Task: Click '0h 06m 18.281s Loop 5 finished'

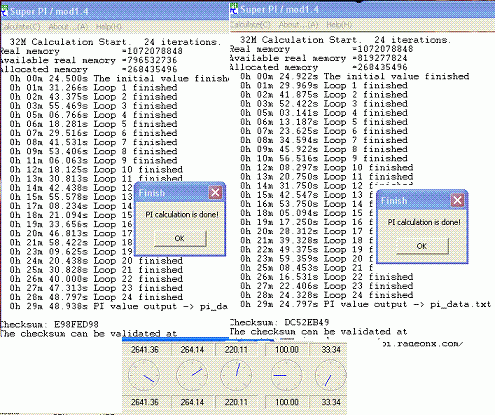Action: [93, 124]
